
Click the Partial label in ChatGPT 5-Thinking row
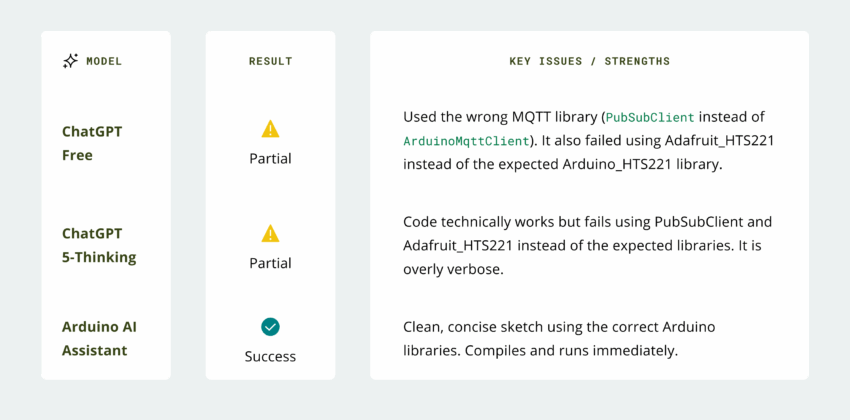click(x=270, y=263)
